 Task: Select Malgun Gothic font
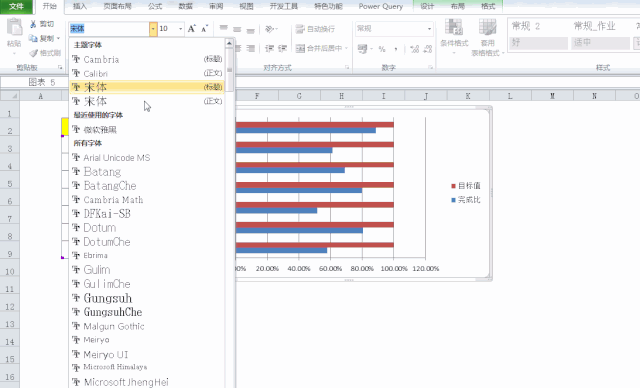click(x=147, y=326)
